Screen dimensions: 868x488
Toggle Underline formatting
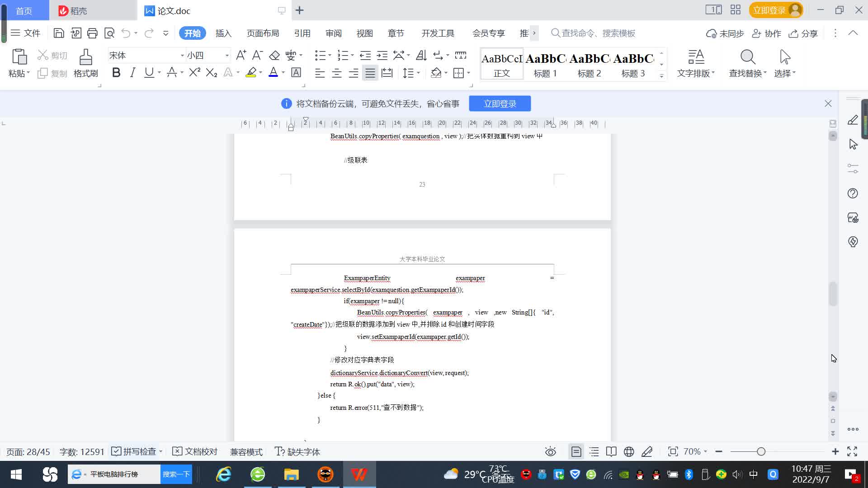(x=149, y=72)
